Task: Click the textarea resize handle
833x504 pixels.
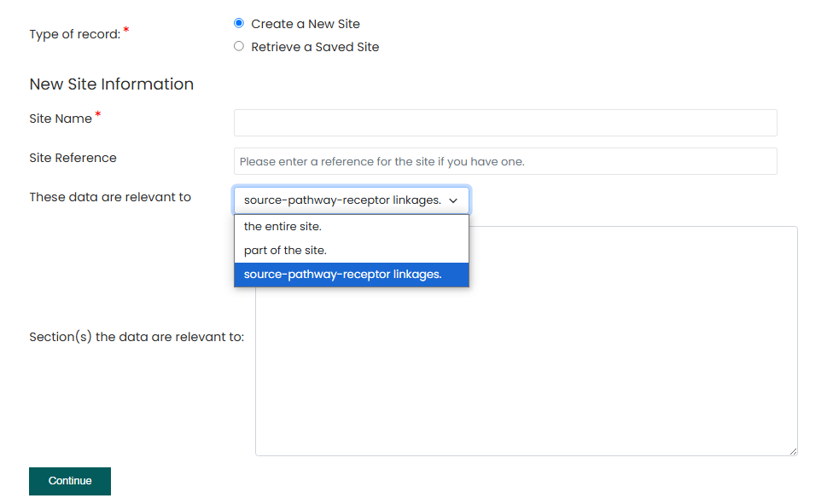Action: [x=791, y=452]
